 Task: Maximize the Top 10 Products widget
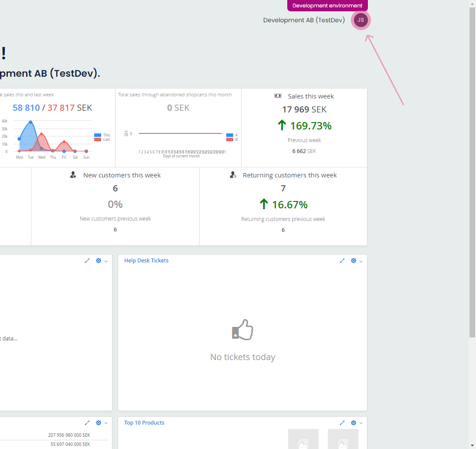coord(342,423)
